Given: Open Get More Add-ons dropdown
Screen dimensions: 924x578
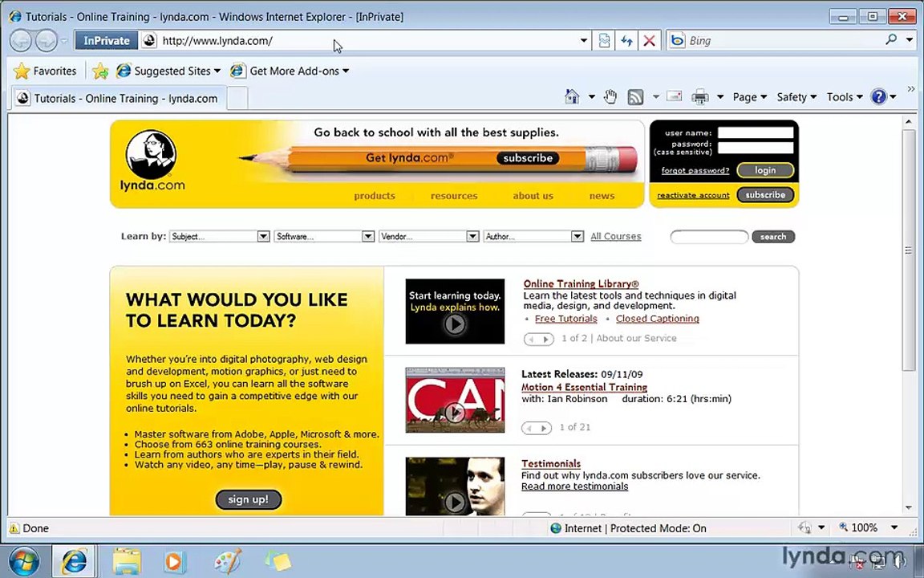Looking at the screenshot, I should coord(290,71).
